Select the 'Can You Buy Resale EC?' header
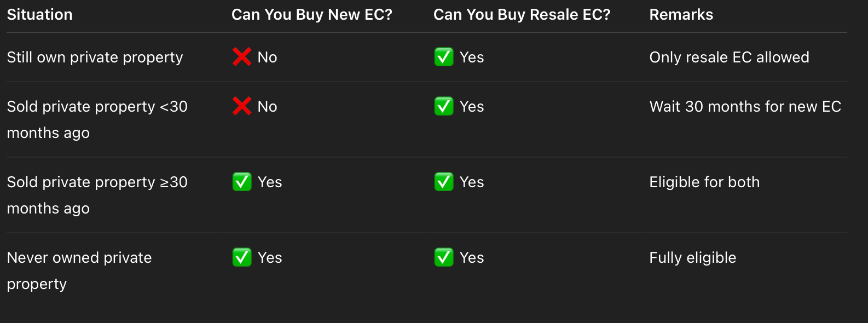Image resolution: width=868 pixels, height=323 pixels. 522,15
